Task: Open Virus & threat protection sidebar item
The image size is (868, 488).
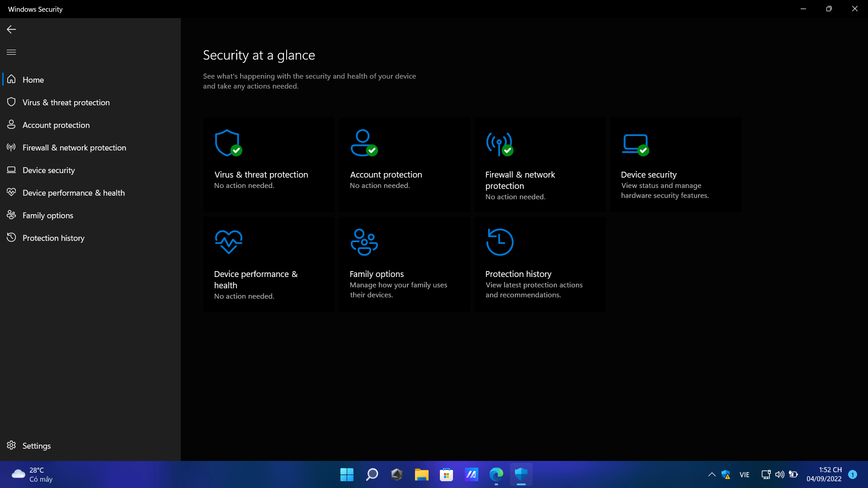Action: [x=90, y=102]
